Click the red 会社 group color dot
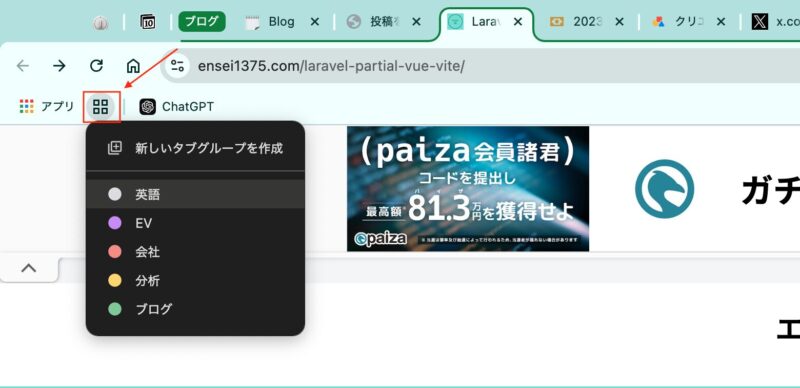This screenshot has width=800, height=388. (115, 252)
